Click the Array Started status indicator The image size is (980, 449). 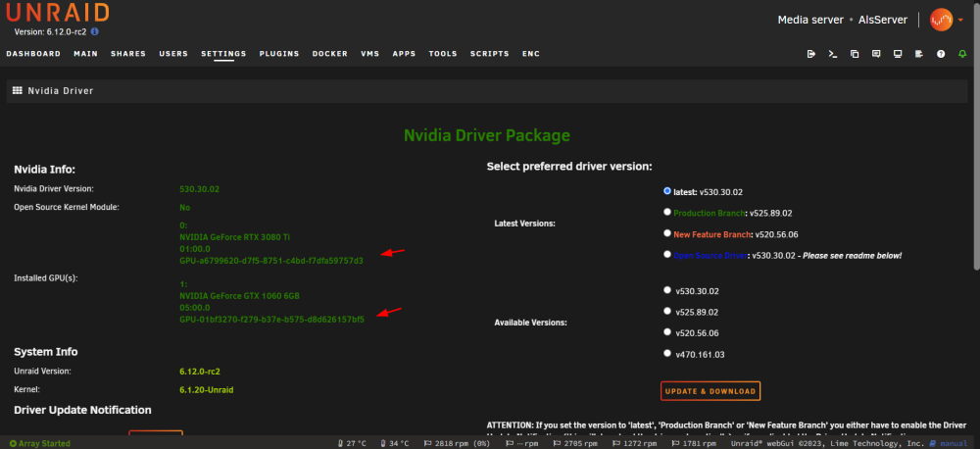(40, 443)
